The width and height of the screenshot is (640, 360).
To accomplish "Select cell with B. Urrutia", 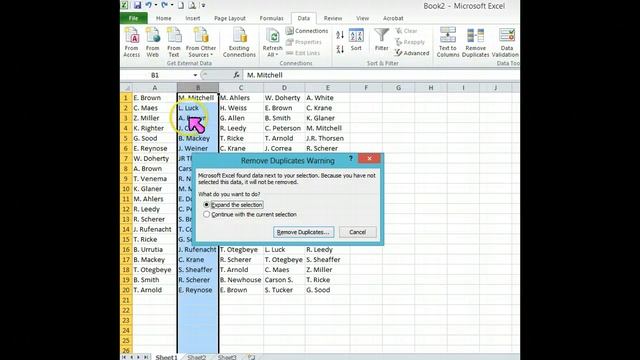I will coord(155,249).
